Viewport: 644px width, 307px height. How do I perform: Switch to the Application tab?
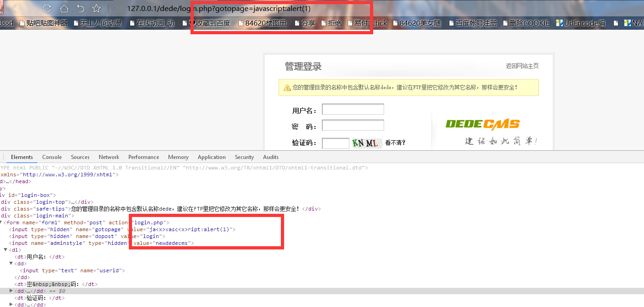pos(211,157)
